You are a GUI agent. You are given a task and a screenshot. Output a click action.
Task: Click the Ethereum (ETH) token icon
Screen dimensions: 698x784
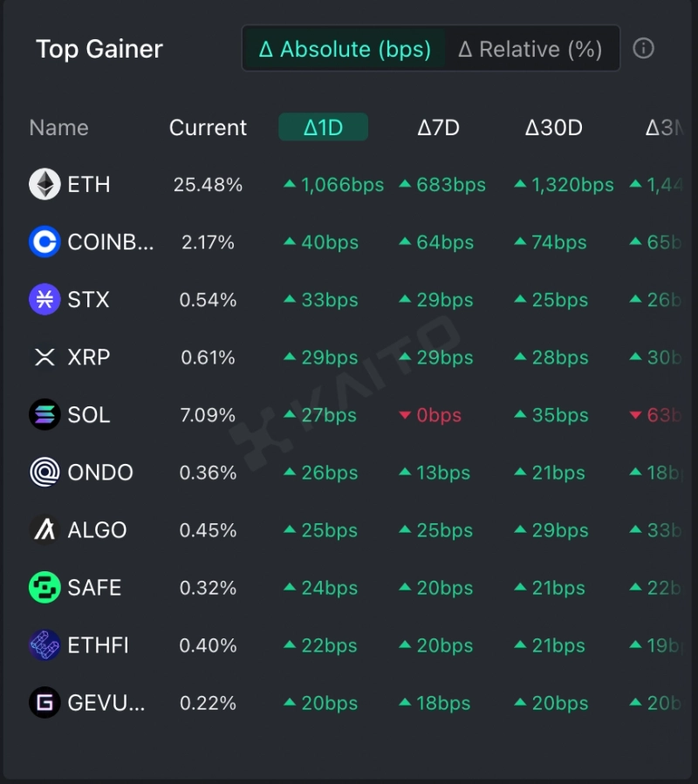[x=44, y=184]
